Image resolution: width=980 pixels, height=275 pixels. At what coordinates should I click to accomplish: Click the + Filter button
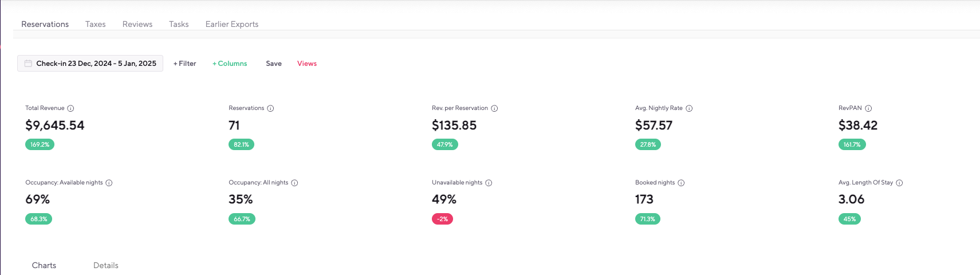(x=184, y=64)
